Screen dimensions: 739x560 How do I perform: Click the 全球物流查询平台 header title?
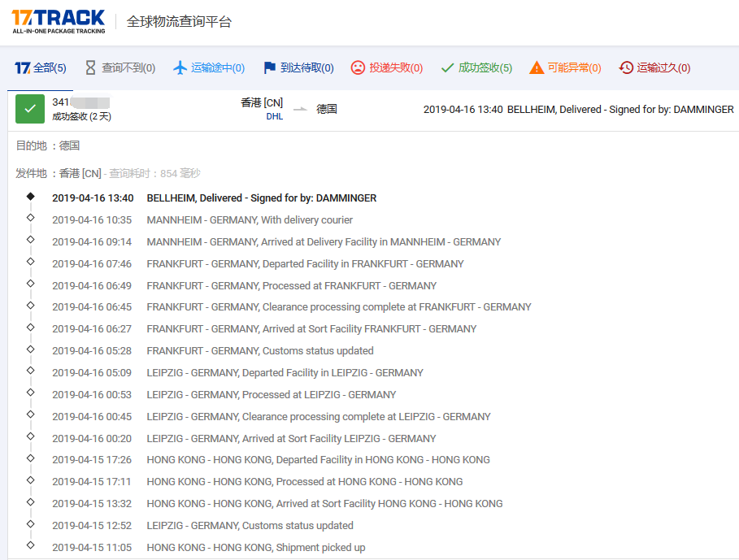pos(179,22)
